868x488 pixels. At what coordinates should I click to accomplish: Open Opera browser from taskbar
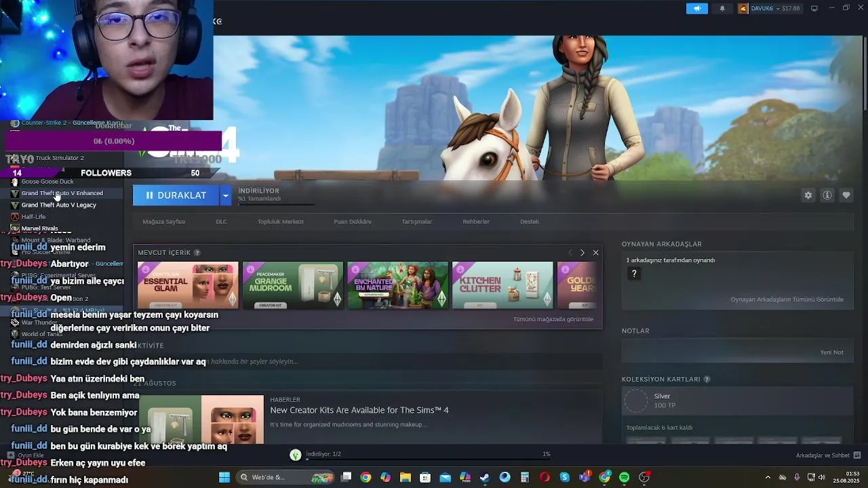(x=545, y=477)
